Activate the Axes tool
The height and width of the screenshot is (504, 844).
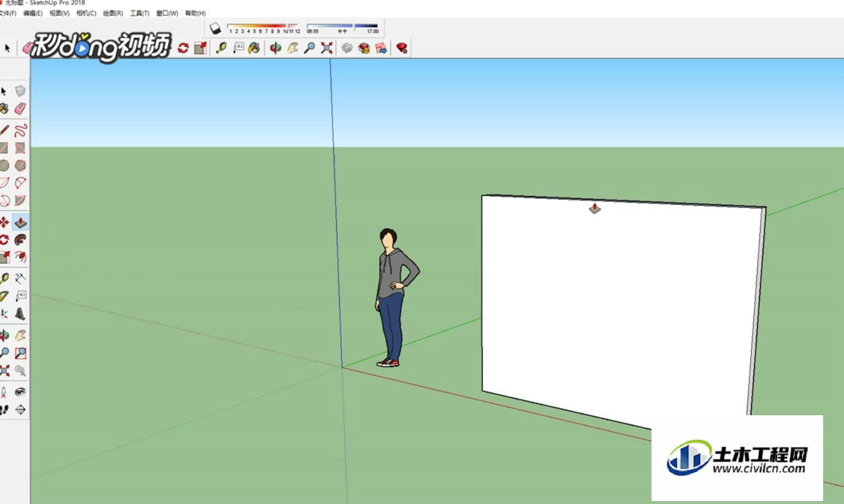(x=4, y=314)
